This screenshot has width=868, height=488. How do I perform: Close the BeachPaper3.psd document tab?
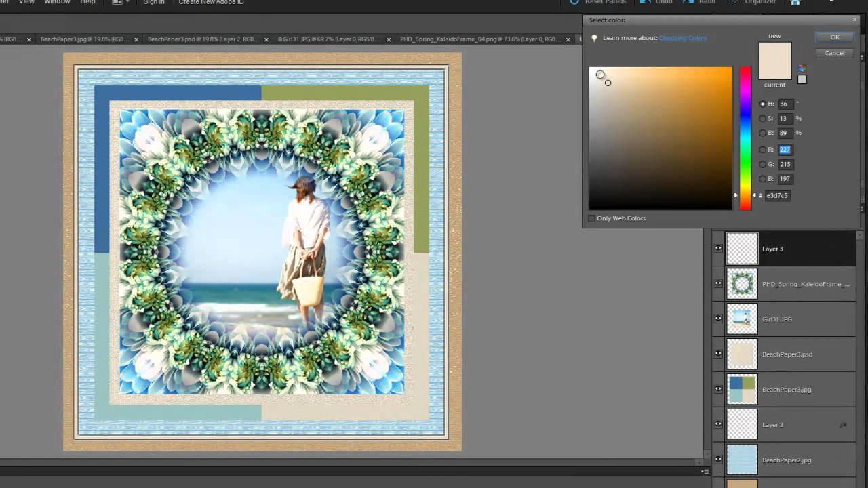click(267, 39)
